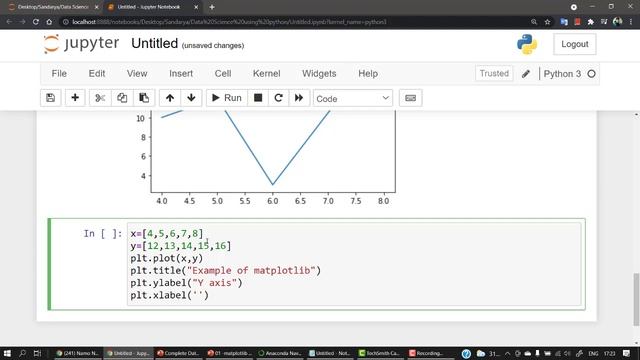Click the Trusted notebook indicator
The width and height of the screenshot is (640, 360).
point(494,73)
